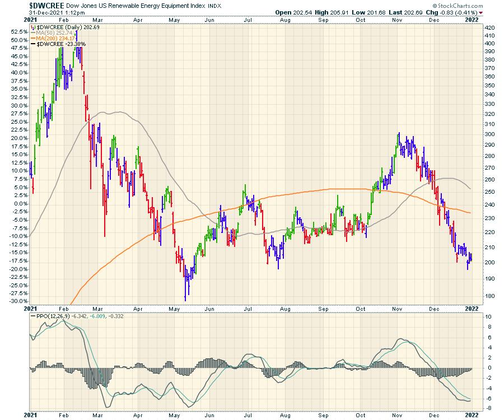Click the Nov label on top time axis
Viewport: 504px width, 420px height.
point(398,20)
